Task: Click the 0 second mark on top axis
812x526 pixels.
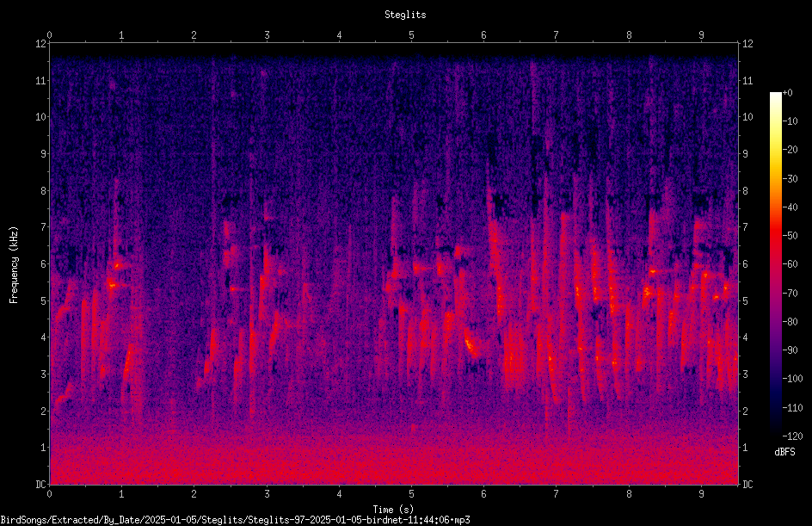Action: click(x=50, y=35)
